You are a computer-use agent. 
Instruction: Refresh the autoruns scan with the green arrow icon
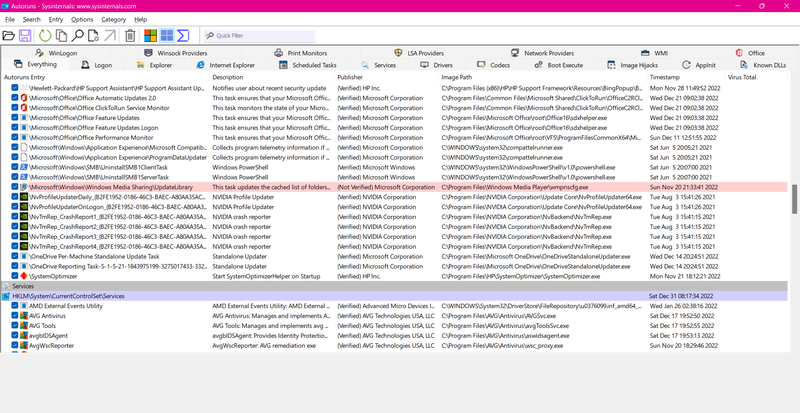tap(46, 36)
